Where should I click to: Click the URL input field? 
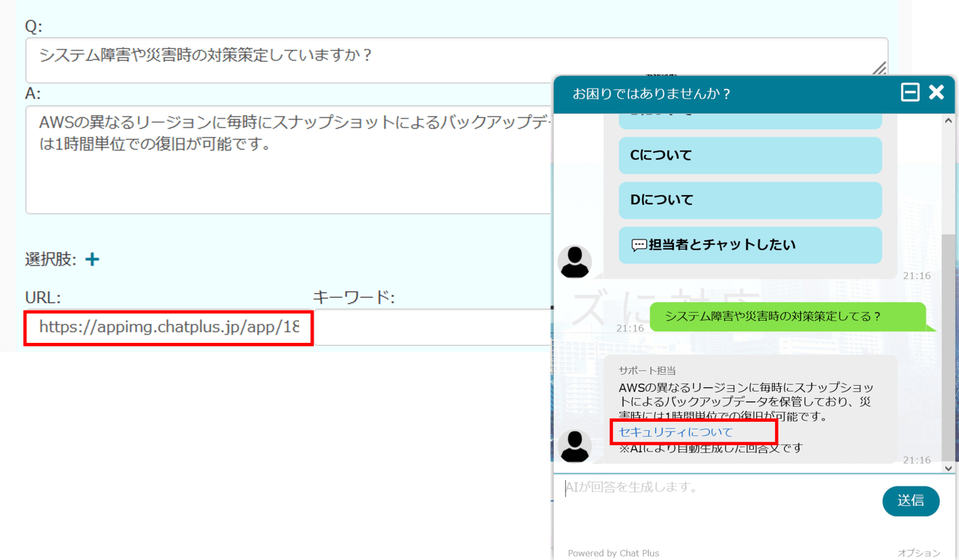pyautogui.click(x=169, y=327)
